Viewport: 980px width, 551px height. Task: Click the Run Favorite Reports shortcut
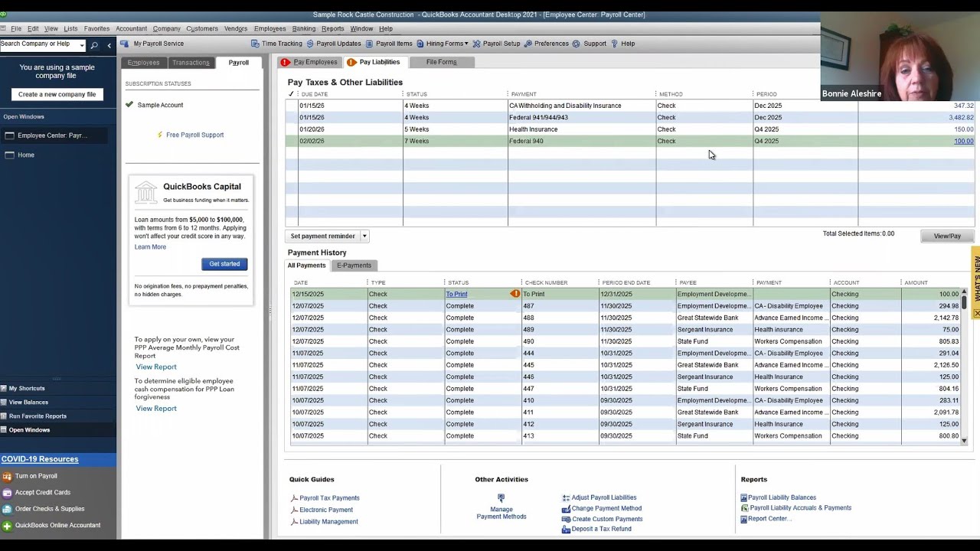pos(38,416)
